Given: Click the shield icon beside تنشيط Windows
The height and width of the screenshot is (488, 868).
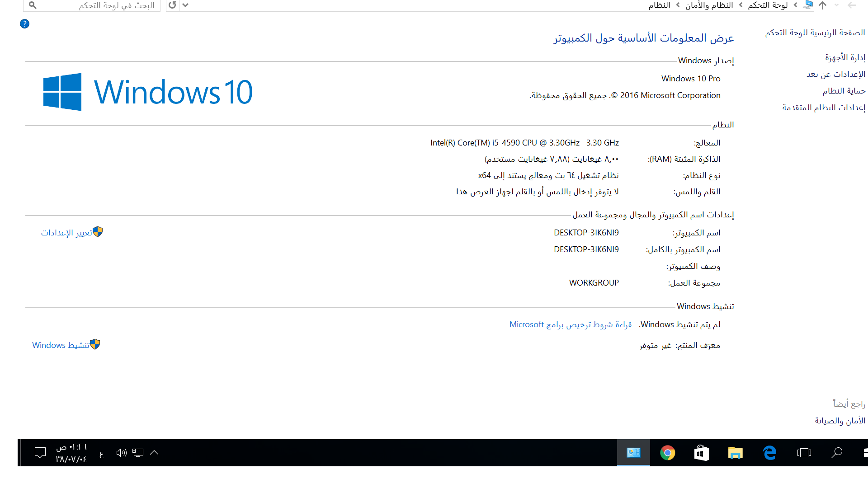Looking at the screenshot, I should tap(95, 344).
